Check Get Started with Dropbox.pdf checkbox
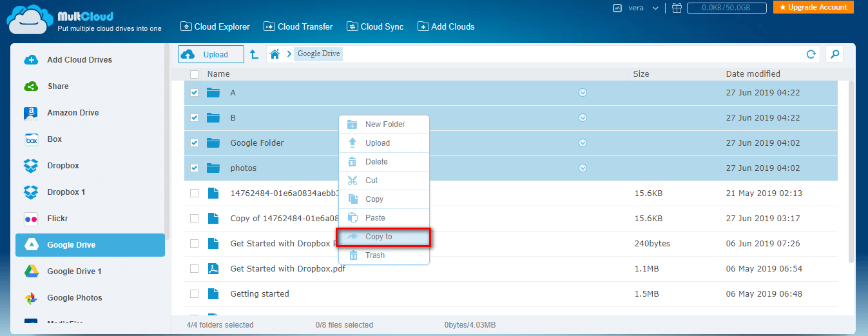The width and height of the screenshot is (868, 336). [x=195, y=269]
